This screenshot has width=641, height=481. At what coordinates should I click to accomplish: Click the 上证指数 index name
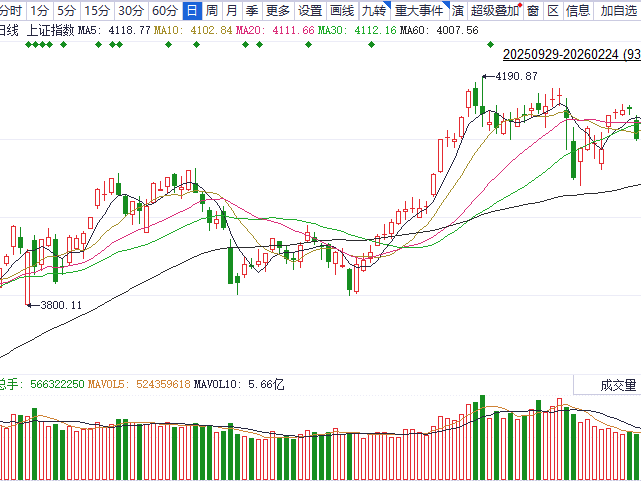coord(50,30)
